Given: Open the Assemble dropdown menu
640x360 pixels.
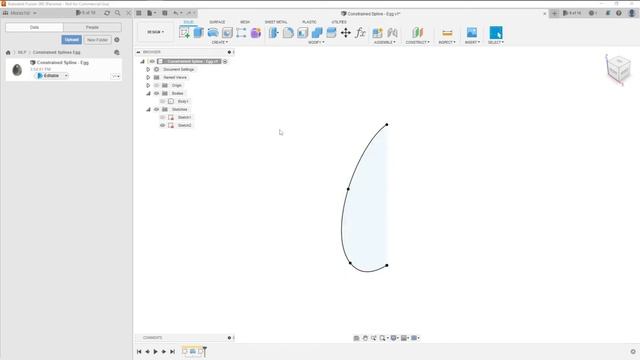Looking at the screenshot, I should (385, 42).
